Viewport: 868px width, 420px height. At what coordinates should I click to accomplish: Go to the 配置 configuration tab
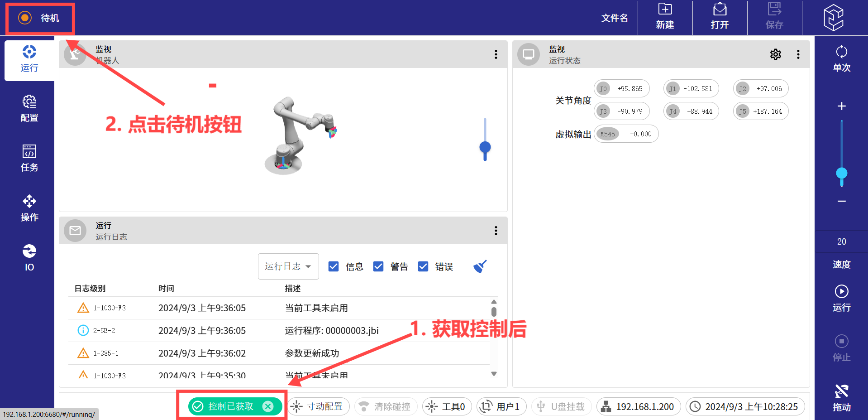[29, 109]
